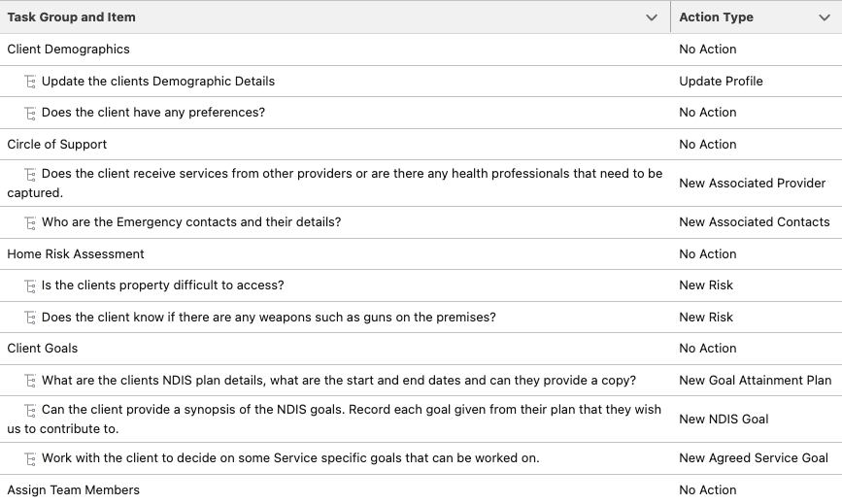Select the Client Goals group row
842x504 pixels.
(43, 349)
